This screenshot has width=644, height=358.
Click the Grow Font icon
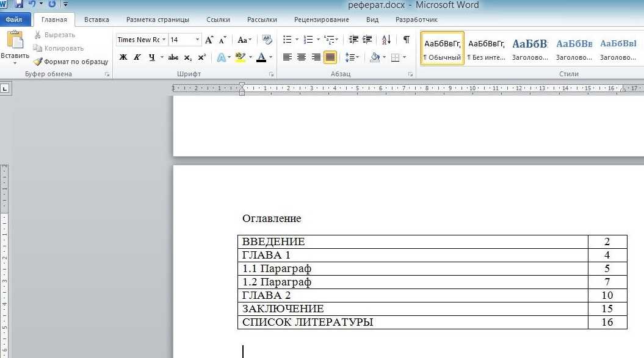click(209, 40)
